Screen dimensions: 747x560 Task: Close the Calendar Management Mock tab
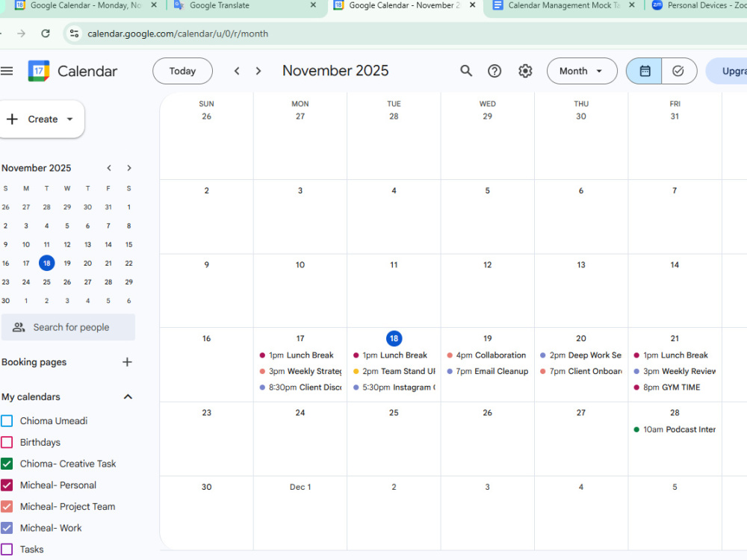pyautogui.click(x=632, y=5)
